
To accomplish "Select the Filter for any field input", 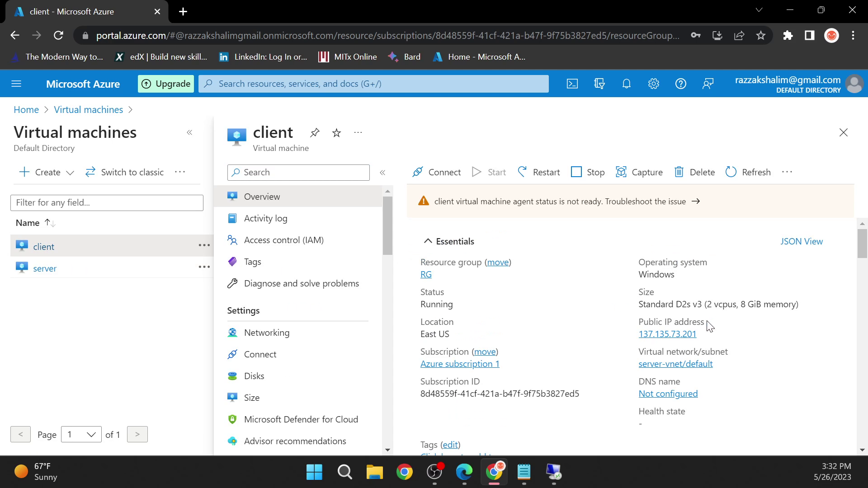I will tap(107, 202).
